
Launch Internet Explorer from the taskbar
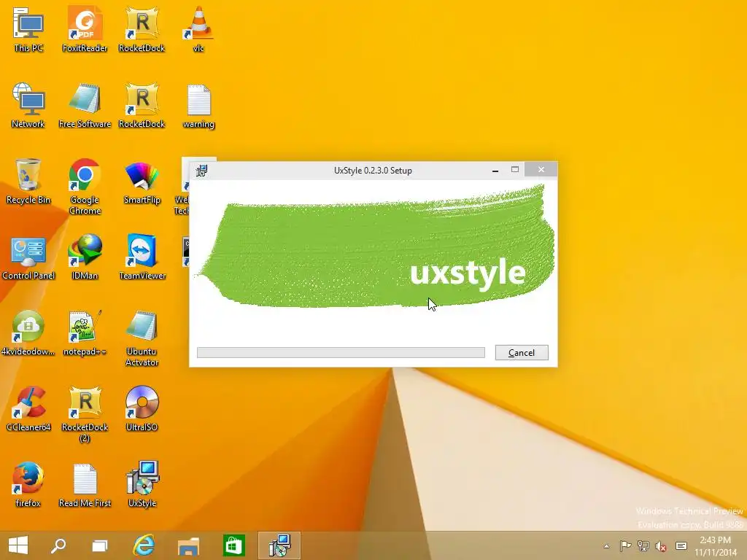[144, 545]
